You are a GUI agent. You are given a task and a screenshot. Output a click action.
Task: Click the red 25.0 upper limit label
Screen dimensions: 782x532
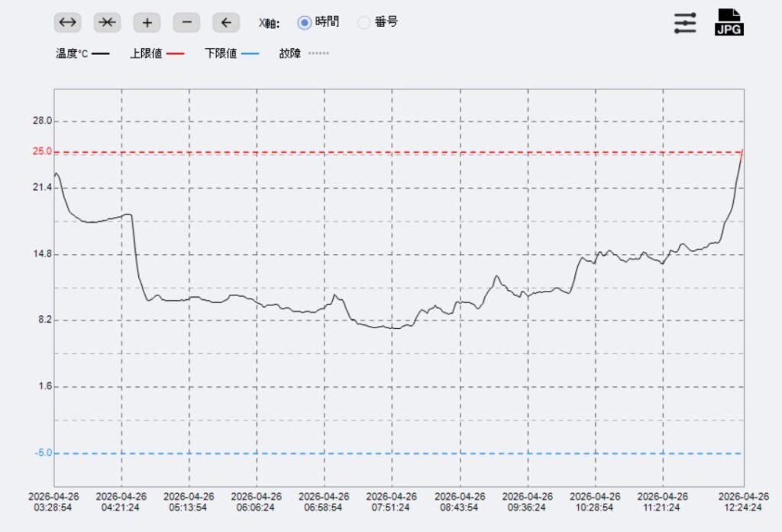(42, 151)
